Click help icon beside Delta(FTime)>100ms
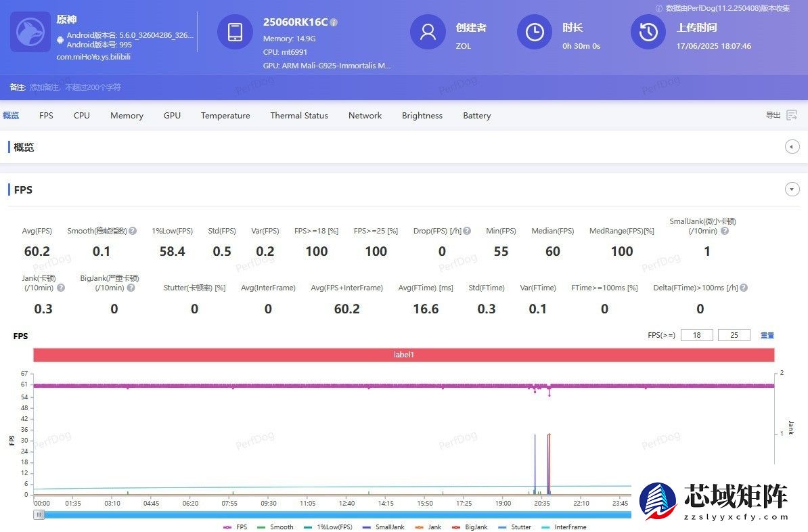 (x=744, y=288)
